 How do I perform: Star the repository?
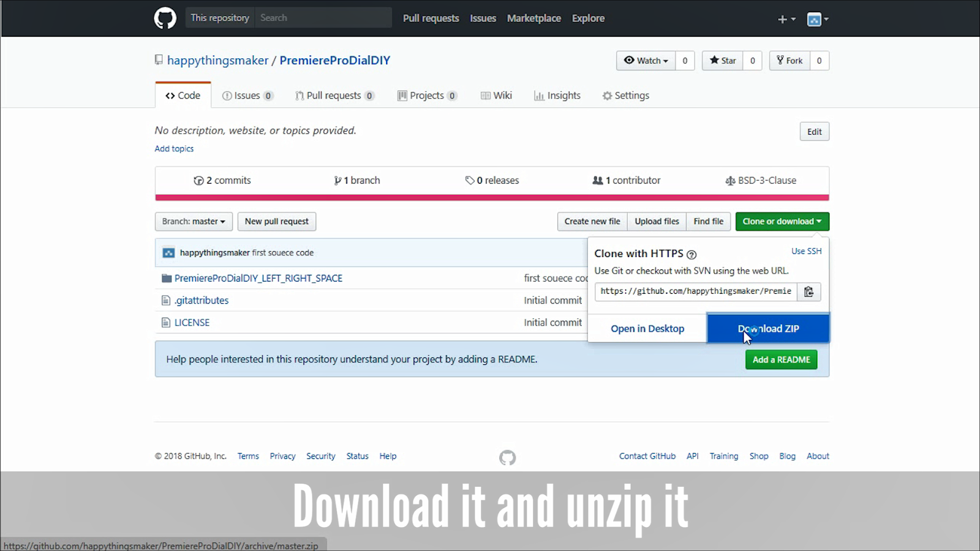(723, 61)
